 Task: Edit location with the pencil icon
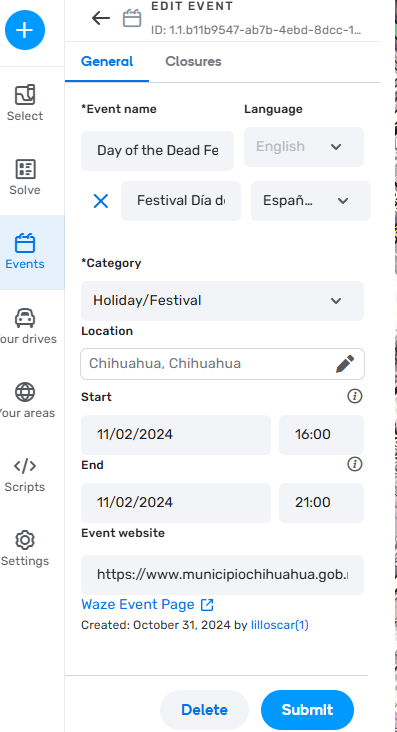click(x=345, y=364)
